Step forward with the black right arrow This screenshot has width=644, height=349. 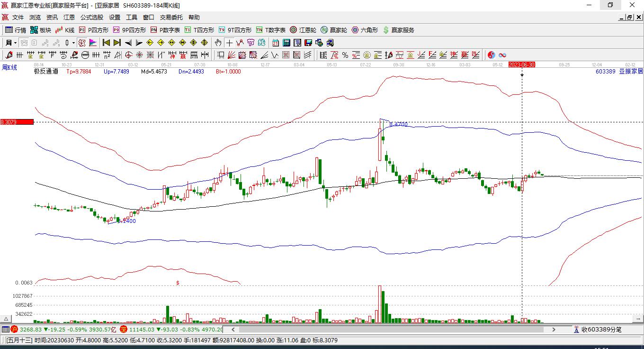pos(139,43)
